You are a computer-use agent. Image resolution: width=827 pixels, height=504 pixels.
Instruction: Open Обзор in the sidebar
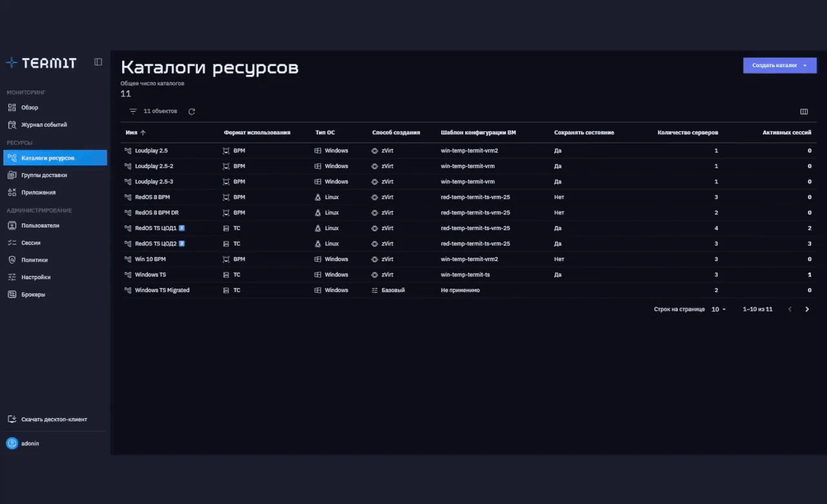click(x=55, y=107)
